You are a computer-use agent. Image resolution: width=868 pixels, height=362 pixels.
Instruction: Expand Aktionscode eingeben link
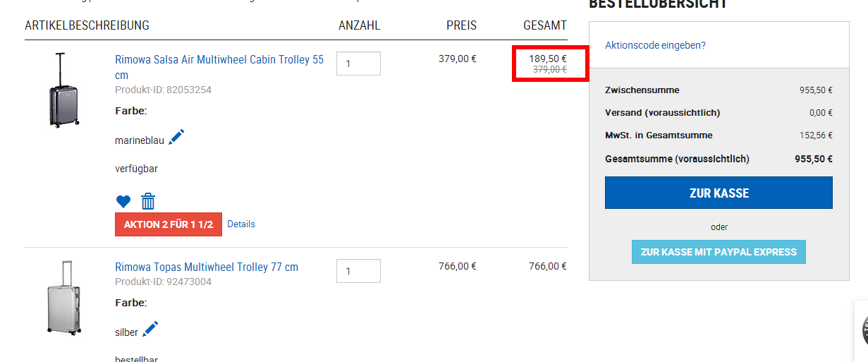[x=655, y=45]
